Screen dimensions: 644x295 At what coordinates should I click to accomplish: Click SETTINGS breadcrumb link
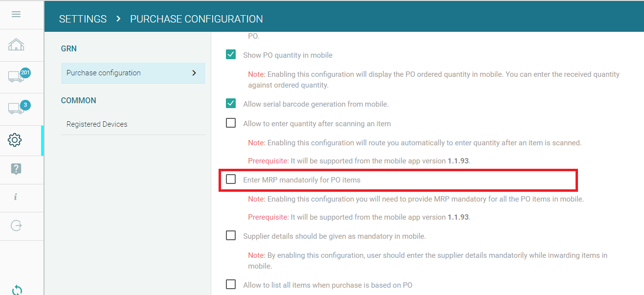click(x=83, y=19)
